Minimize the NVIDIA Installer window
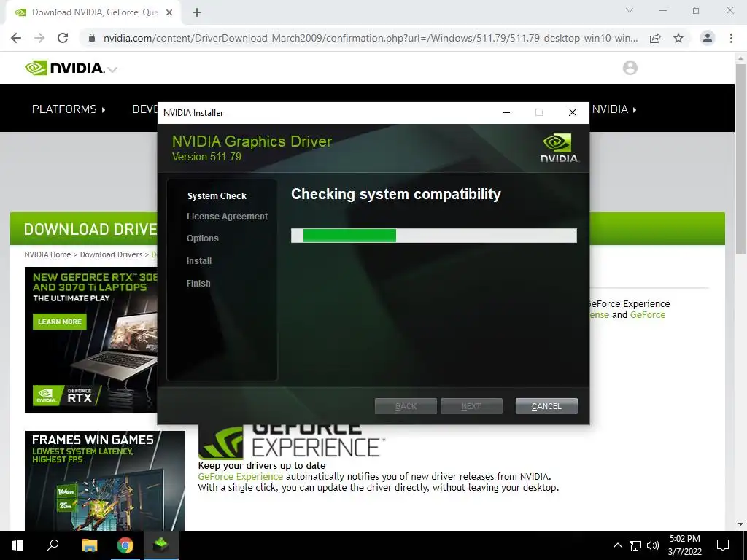The height and width of the screenshot is (560, 747). [506, 112]
